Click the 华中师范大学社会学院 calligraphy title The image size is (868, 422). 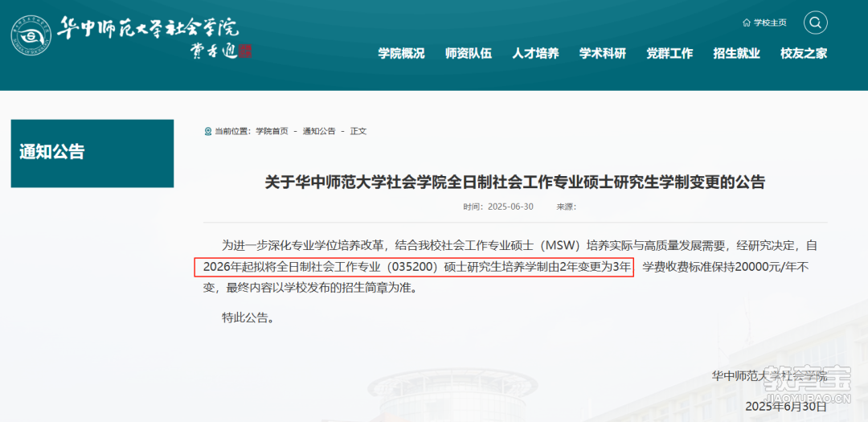coord(149,27)
